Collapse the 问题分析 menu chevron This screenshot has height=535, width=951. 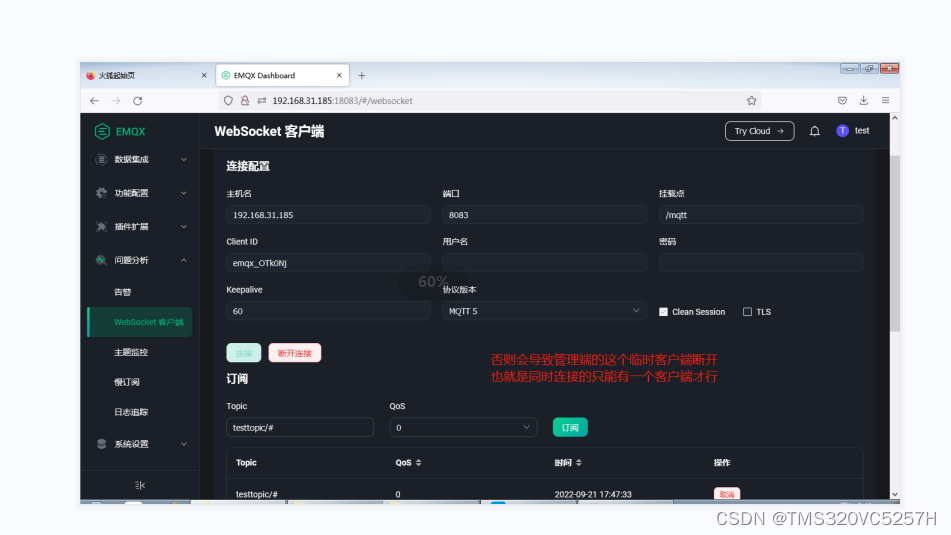pos(184,260)
